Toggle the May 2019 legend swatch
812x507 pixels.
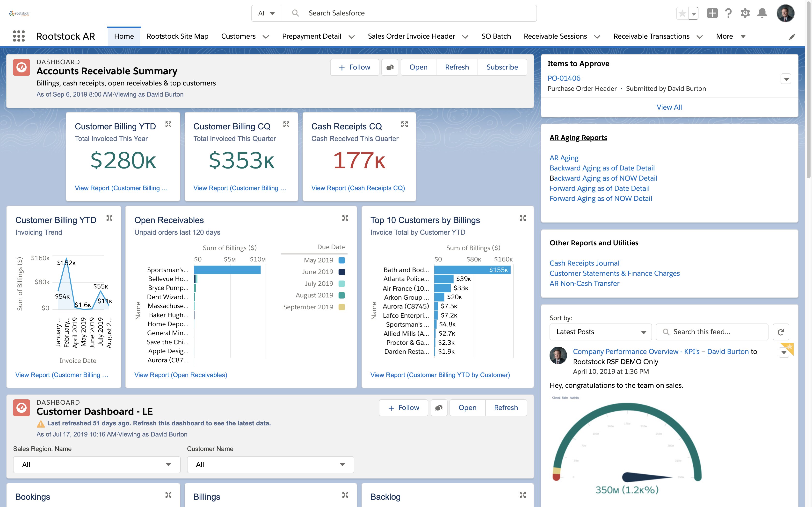pyautogui.click(x=341, y=260)
